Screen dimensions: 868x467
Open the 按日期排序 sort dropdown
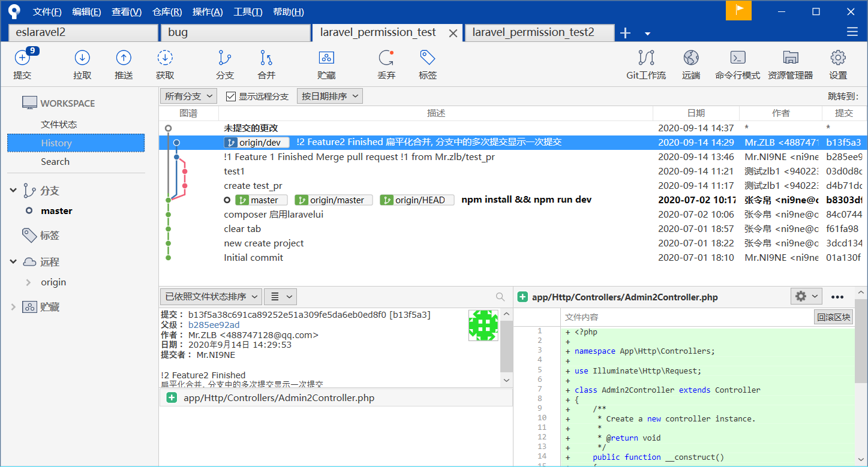(329, 97)
